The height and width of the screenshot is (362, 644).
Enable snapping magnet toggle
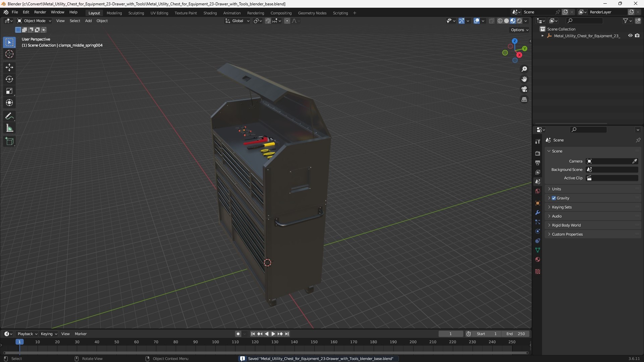pyautogui.click(x=268, y=21)
